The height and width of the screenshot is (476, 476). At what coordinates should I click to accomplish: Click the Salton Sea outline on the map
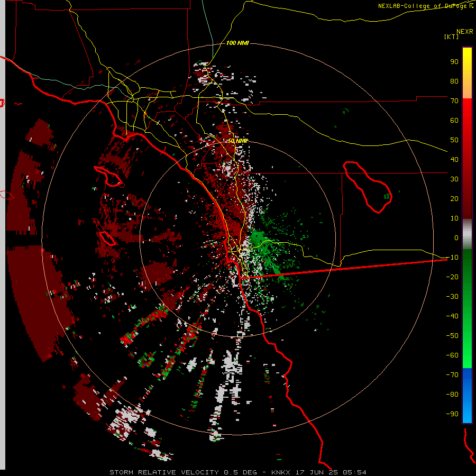(368, 187)
